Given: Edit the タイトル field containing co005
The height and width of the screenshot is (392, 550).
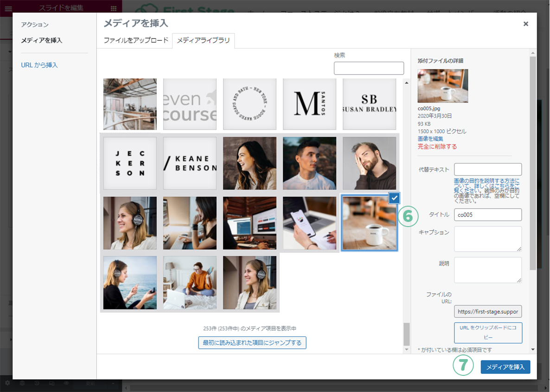Looking at the screenshot, I should coord(488,215).
